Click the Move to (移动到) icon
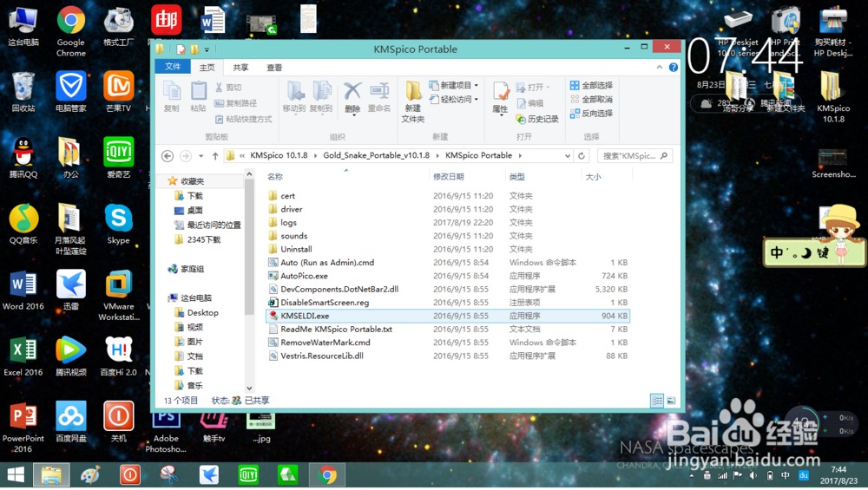 (294, 91)
